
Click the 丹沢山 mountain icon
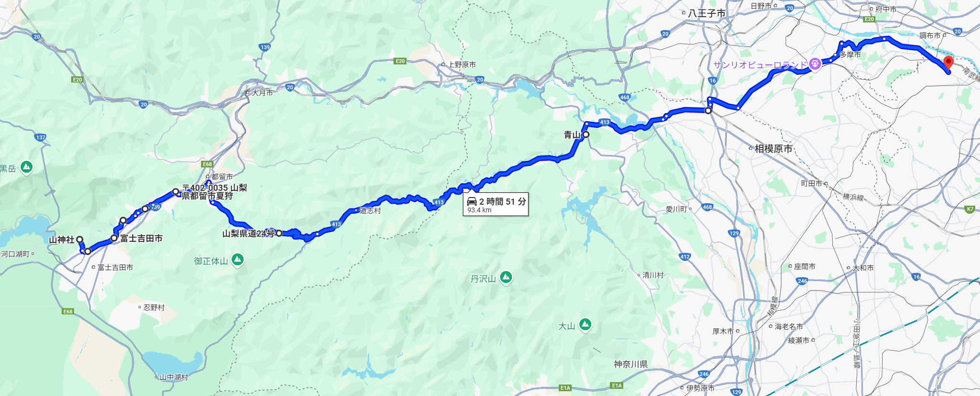pos(506,277)
